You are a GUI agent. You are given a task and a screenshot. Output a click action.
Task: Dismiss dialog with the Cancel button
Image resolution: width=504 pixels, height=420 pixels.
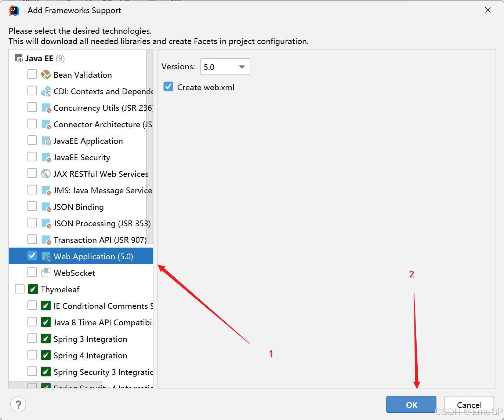pyautogui.click(x=469, y=405)
